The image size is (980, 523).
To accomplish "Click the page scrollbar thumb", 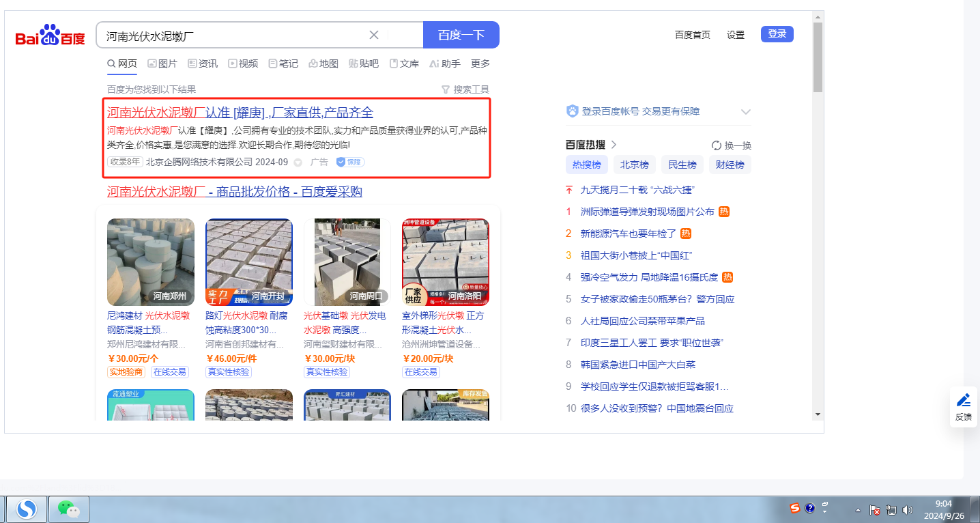I will (818, 57).
